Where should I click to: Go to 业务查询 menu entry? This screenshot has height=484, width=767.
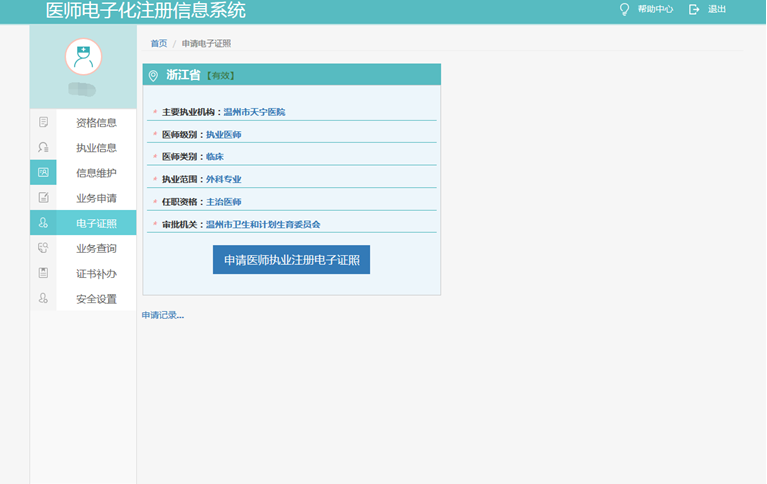point(96,248)
